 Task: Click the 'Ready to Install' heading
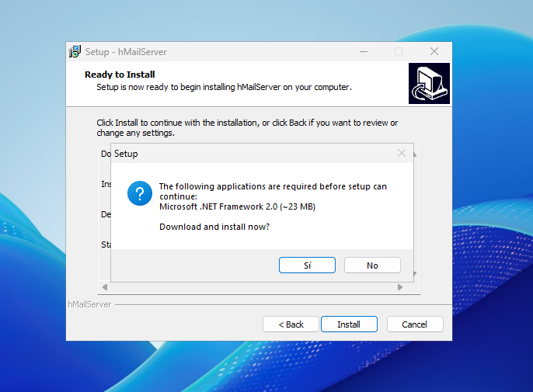(x=120, y=75)
